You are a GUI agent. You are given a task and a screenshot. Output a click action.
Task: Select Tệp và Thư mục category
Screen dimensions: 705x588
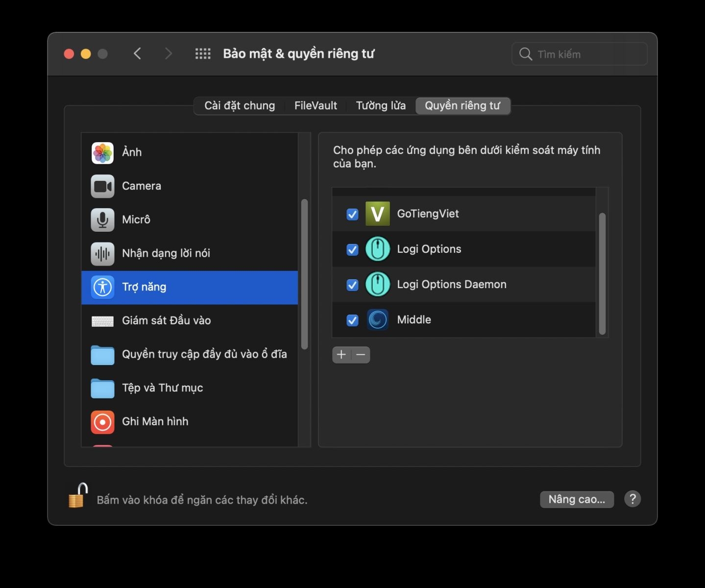[190, 389]
